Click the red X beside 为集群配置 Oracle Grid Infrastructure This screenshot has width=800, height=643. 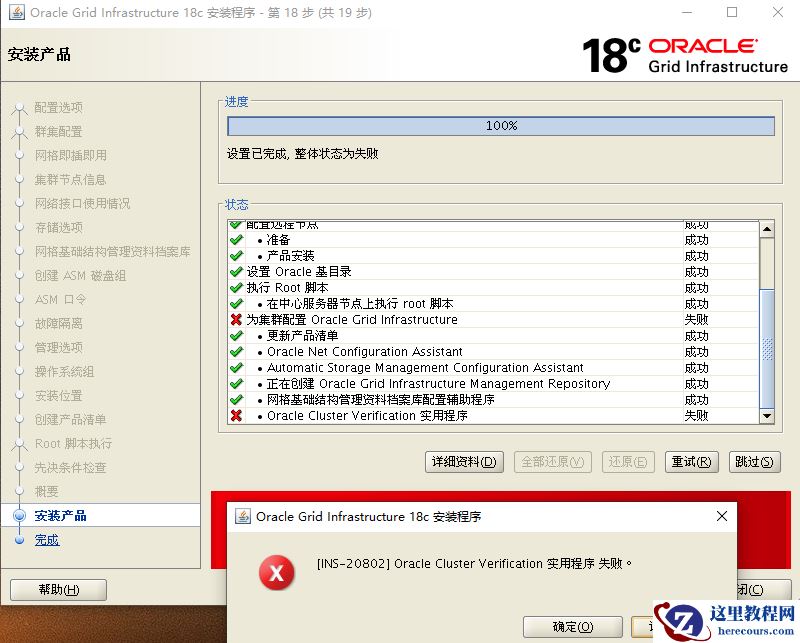pos(236,319)
